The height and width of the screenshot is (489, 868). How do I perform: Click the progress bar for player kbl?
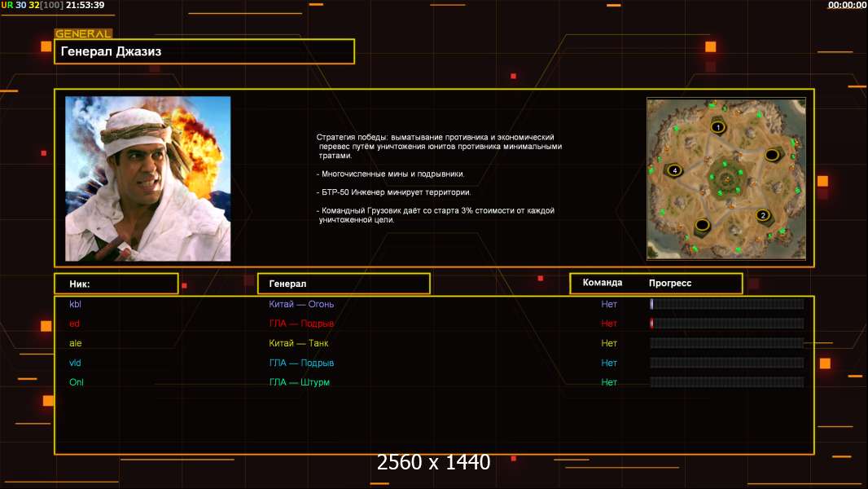[726, 304]
